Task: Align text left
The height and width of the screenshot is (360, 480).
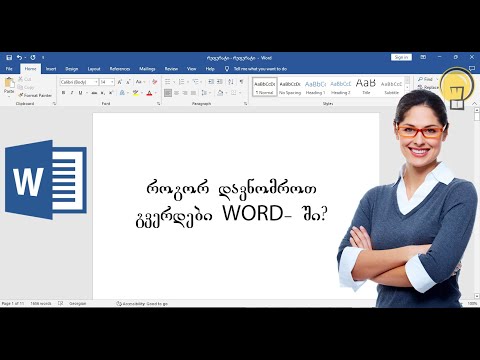Action: click(168, 93)
